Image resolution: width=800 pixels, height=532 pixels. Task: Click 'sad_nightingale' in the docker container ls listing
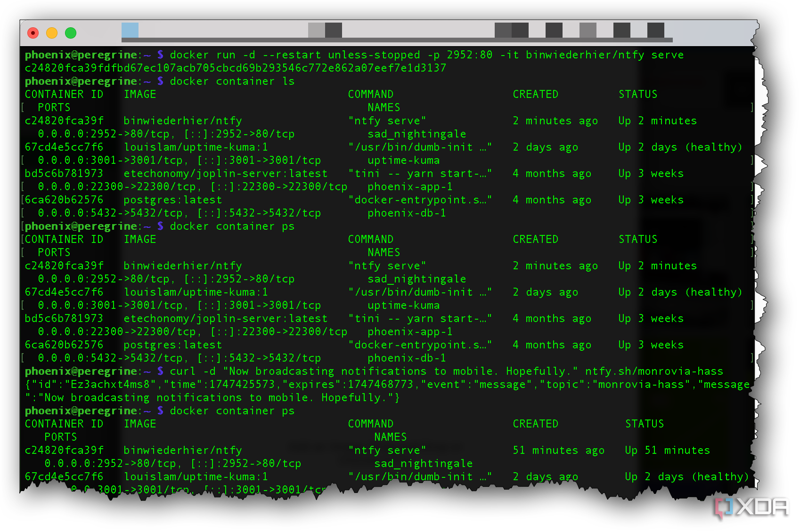coord(417,134)
